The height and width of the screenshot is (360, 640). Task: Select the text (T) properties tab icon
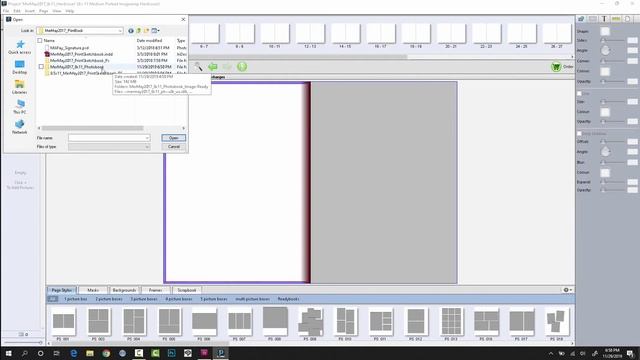[x=604, y=19]
